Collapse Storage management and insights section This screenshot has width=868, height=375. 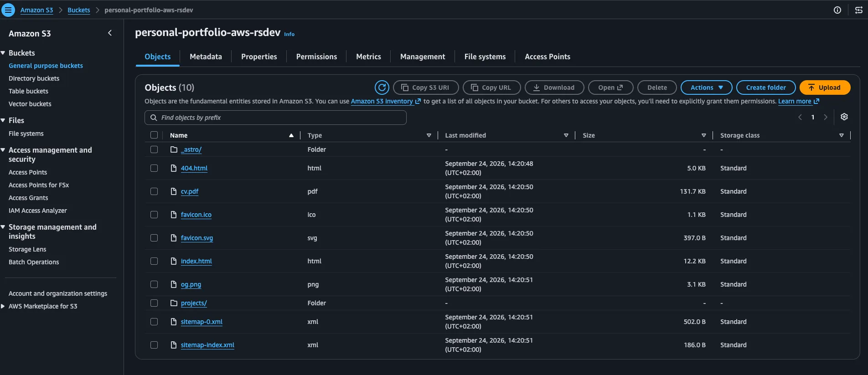tap(3, 227)
